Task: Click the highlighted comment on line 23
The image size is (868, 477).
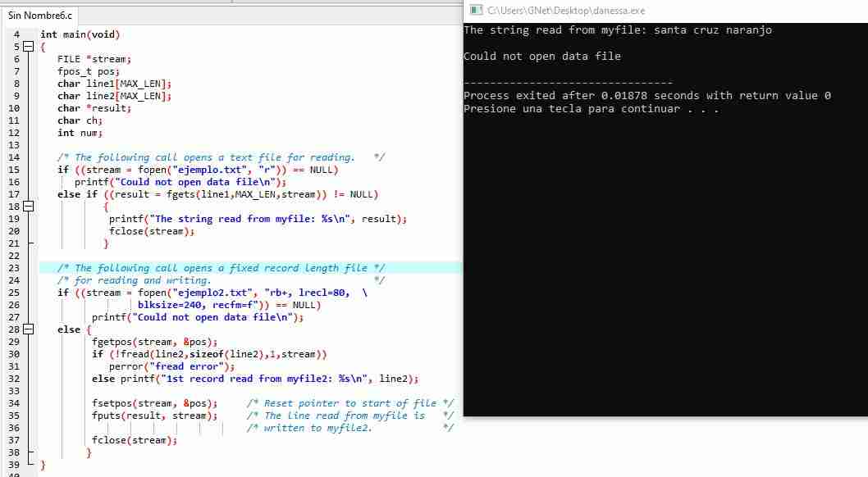Action: (221, 268)
